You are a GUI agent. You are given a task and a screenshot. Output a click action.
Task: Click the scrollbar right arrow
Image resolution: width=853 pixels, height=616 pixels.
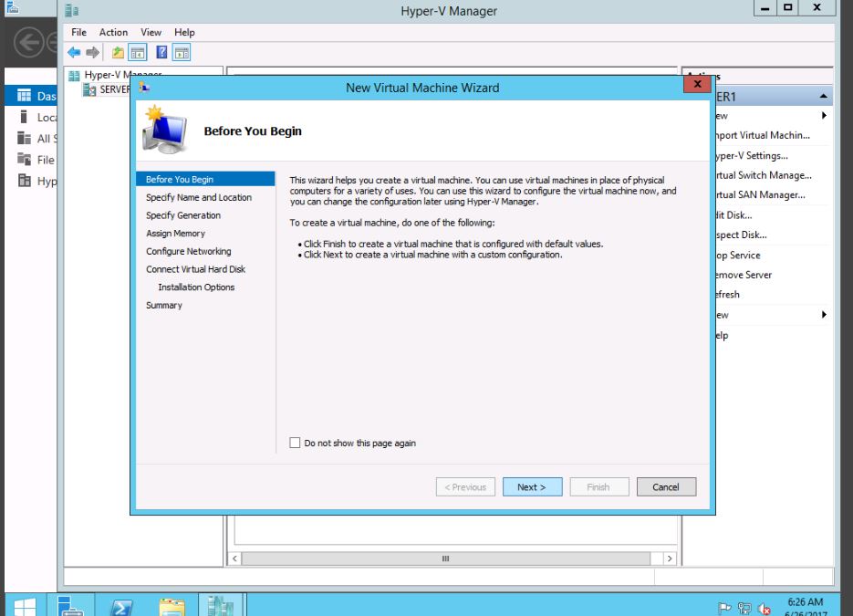(x=669, y=559)
